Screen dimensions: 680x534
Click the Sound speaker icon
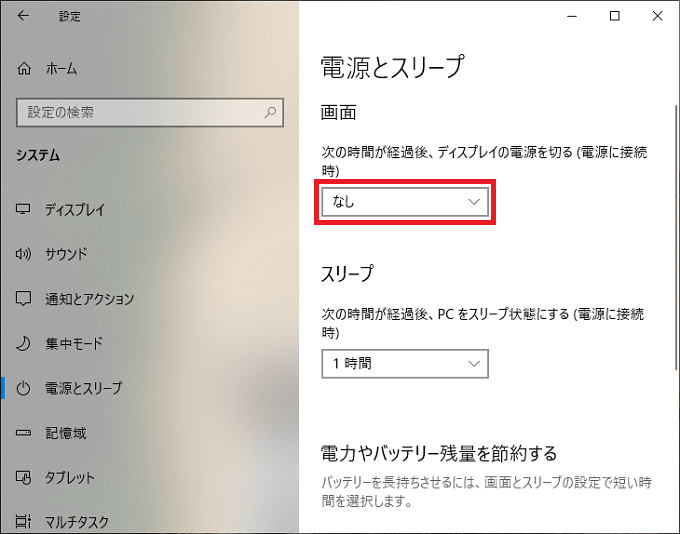(x=23, y=254)
